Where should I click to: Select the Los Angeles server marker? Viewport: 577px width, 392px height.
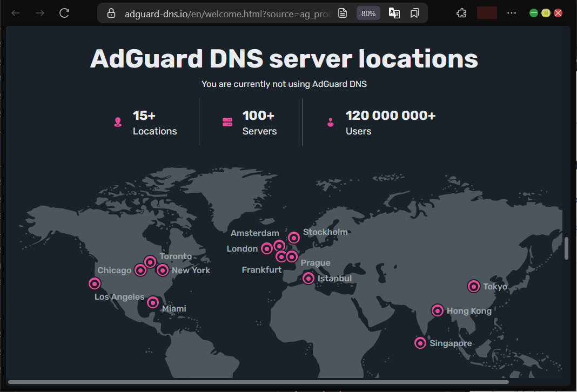pos(95,283)
